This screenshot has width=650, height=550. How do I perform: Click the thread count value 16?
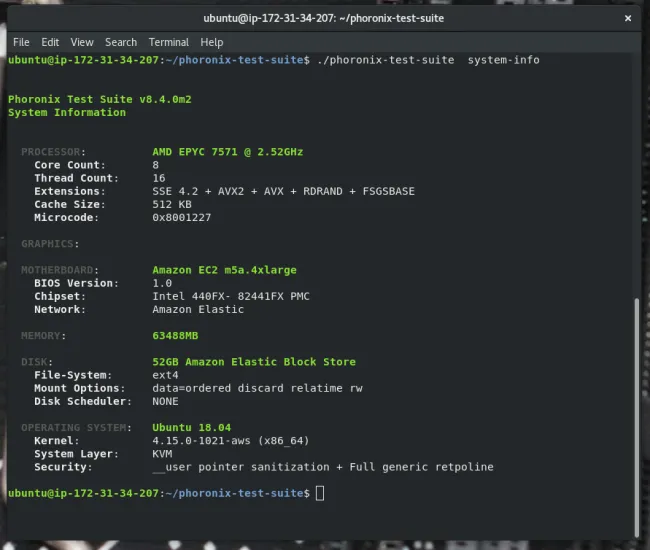[159, 178]
